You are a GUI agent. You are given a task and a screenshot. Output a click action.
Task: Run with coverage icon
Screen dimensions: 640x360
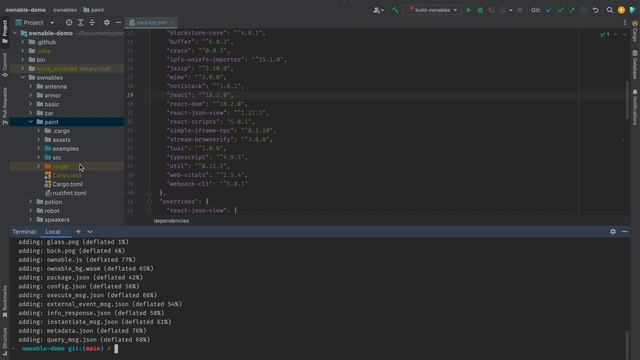pyautogui.click(x=491, y=10)
